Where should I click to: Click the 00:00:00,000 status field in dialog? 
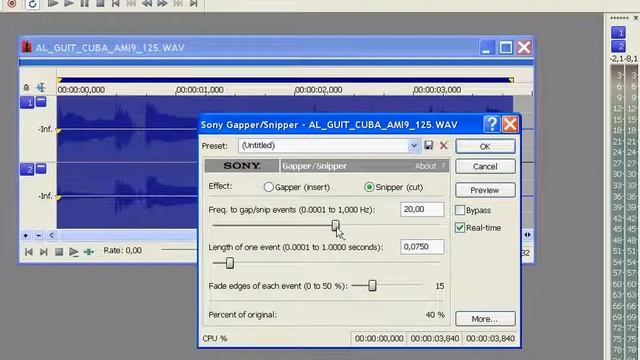(379, 338)
